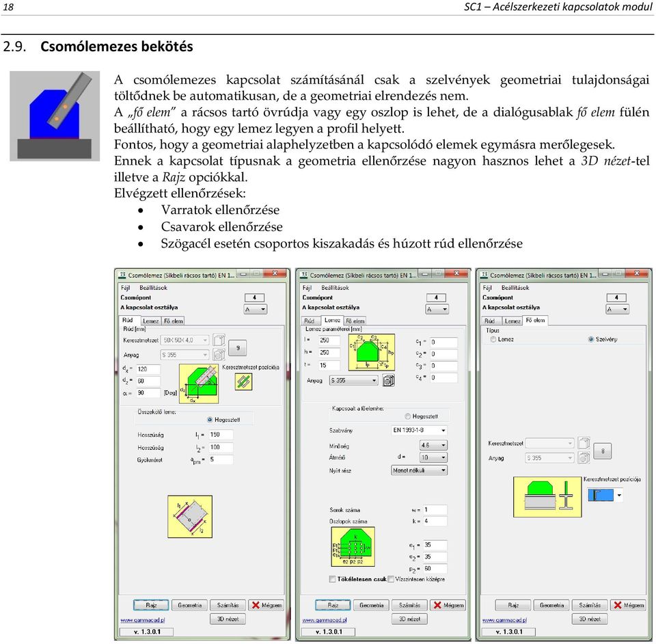Click the α angle field showing 90

coord(148,393)
